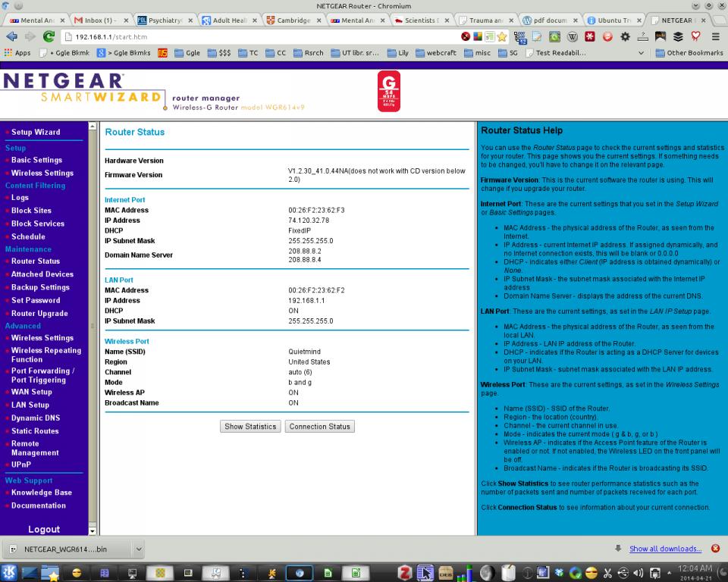Click the Connection Status button
The width and height of the screenshot is (728, 582).
319,427
